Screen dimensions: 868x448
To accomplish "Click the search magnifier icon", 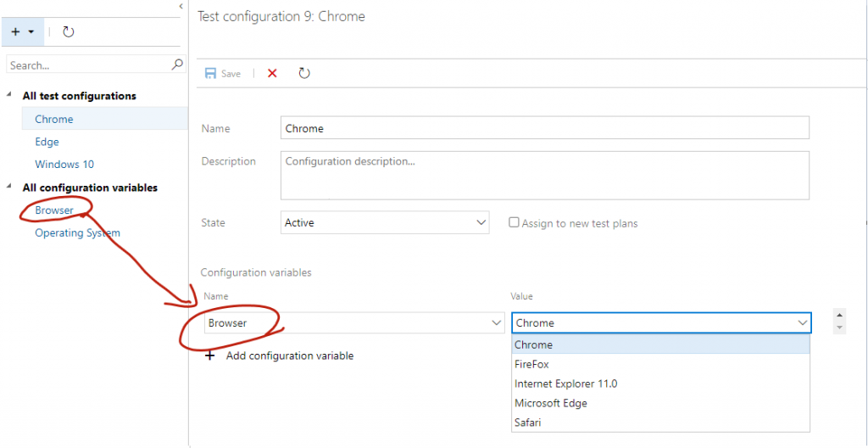I will [177, 64].
